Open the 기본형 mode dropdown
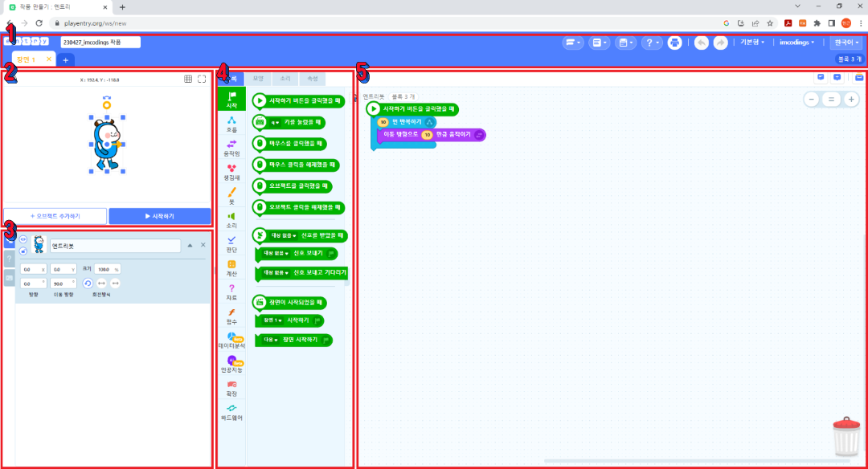The width and height of the screenshot is (868, 469). point(752,42)
